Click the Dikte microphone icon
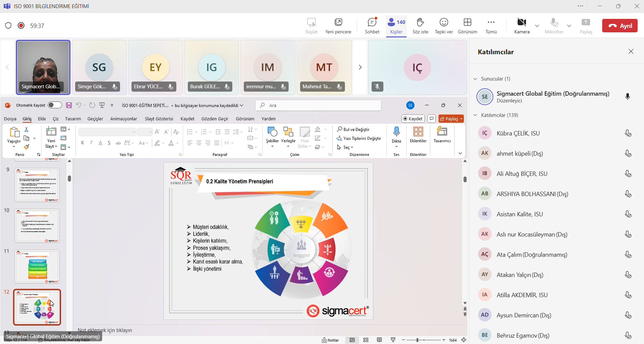644x344 pixels. click(x=397, y=132)
